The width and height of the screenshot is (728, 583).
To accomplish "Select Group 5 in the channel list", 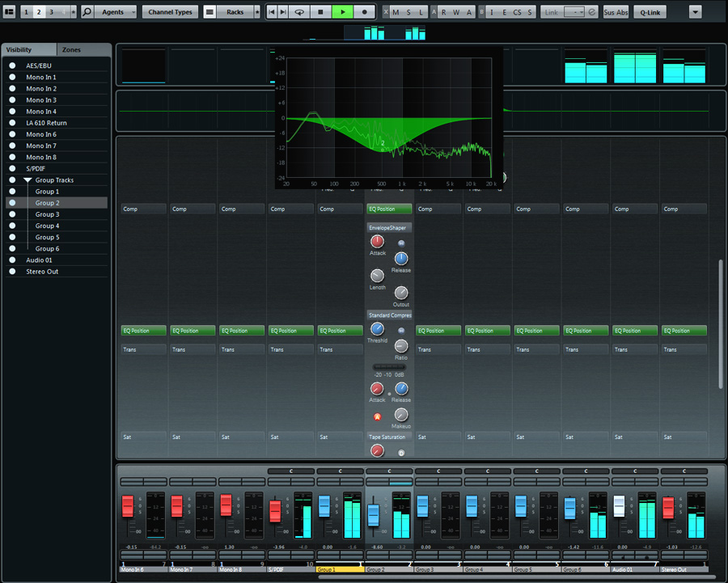I will pos(46,237).
